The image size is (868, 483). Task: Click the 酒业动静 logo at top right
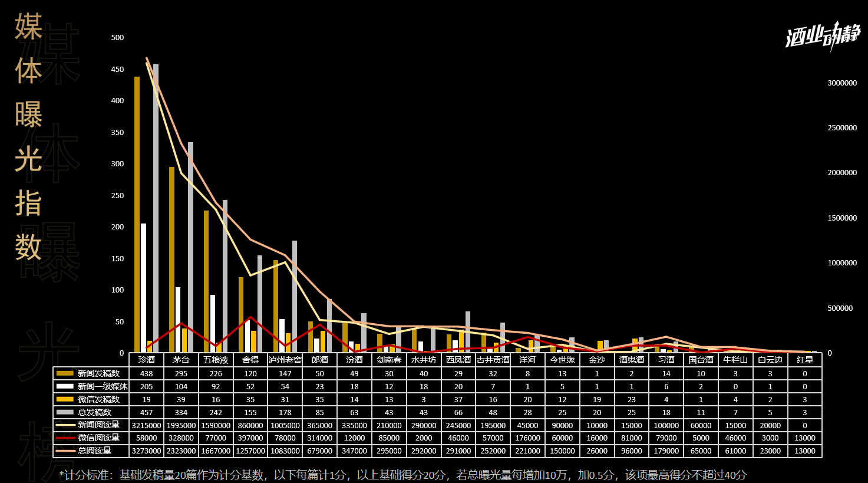coord(823,37)
